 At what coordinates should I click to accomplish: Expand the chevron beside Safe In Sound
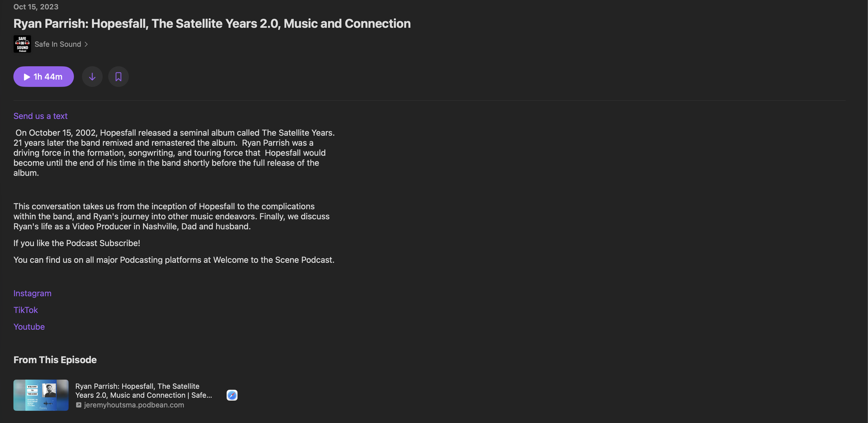pyautogui.click(x=86, y=44)
